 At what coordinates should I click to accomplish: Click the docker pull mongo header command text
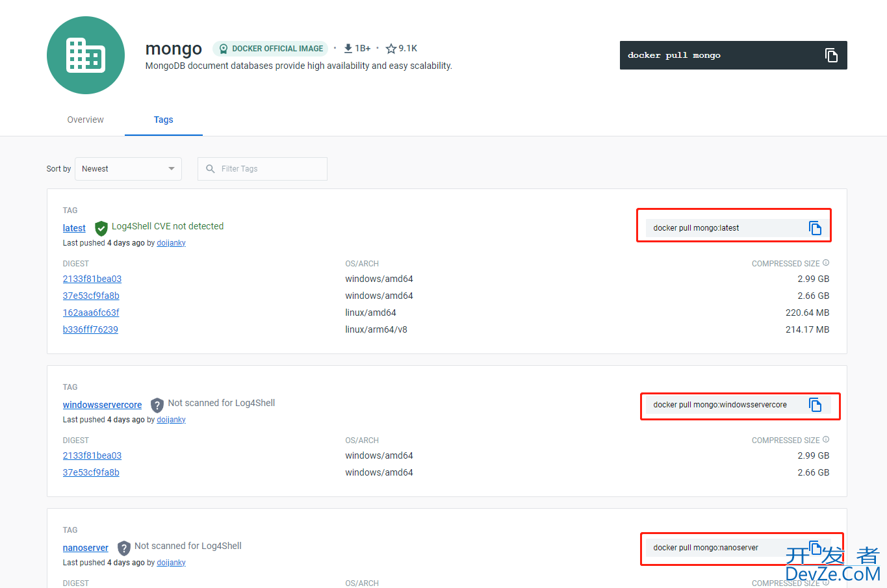tap(674, 55)
